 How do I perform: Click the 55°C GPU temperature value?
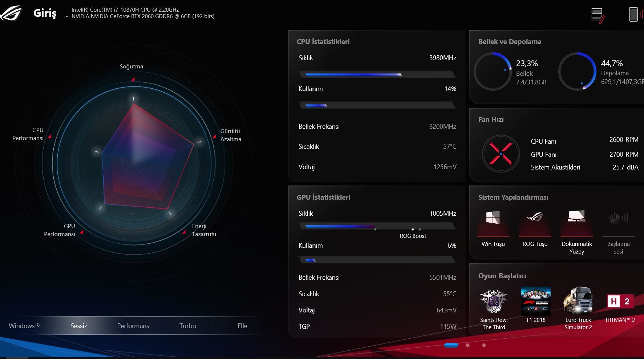450,294
